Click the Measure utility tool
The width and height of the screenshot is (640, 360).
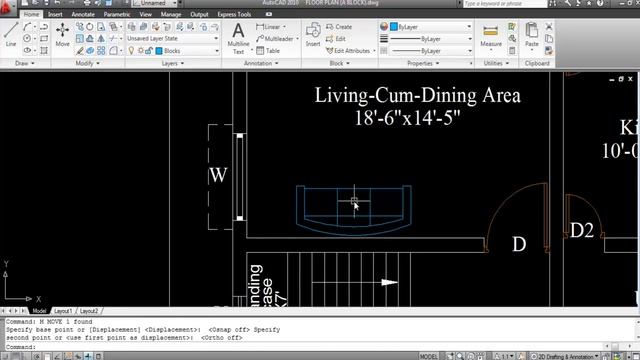click(491, 36)
